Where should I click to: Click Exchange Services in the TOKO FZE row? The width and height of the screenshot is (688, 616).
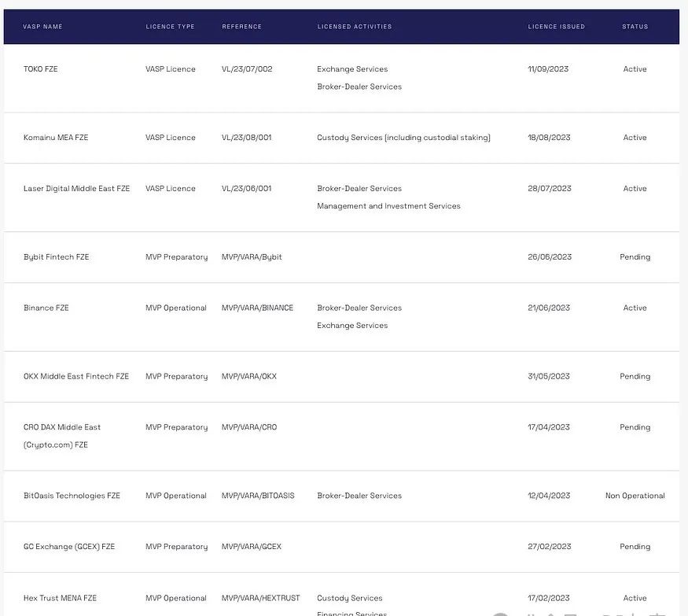(352, 69)
